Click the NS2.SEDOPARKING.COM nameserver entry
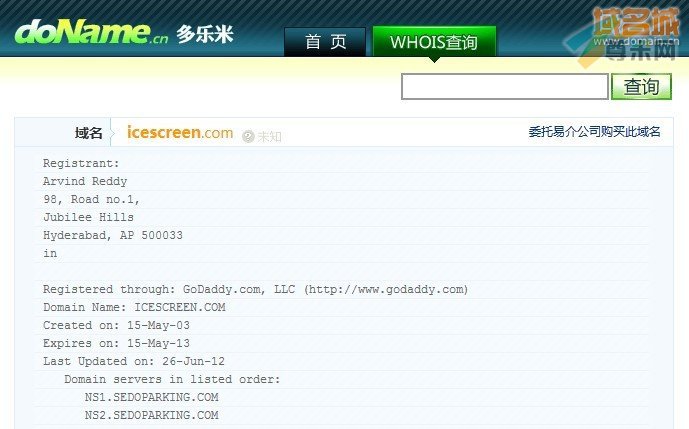This screenshot has height=429, width=689. (152, 415)
